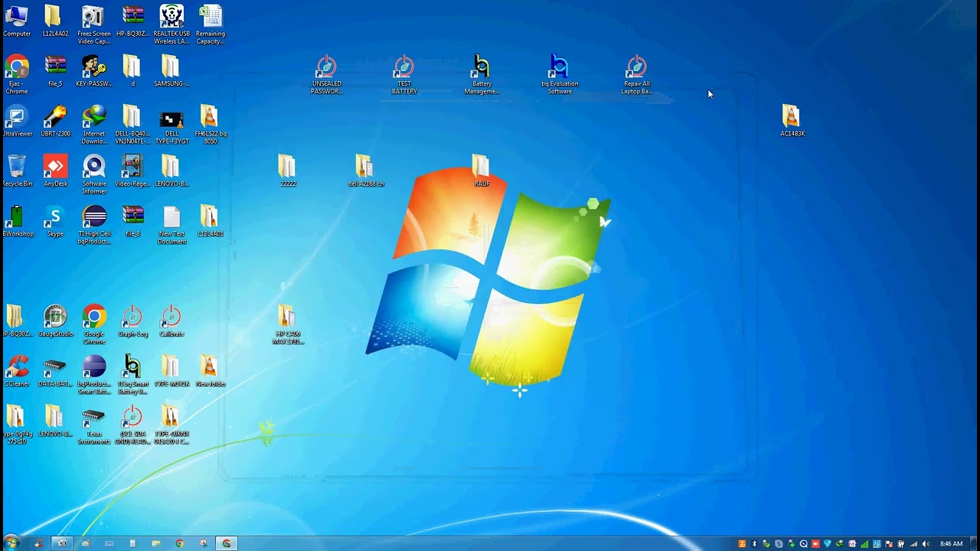Launch TI bq Smart Battery shortcut
Screen dimensions: 980x551
pyautogui.click(x=132, y=375)
